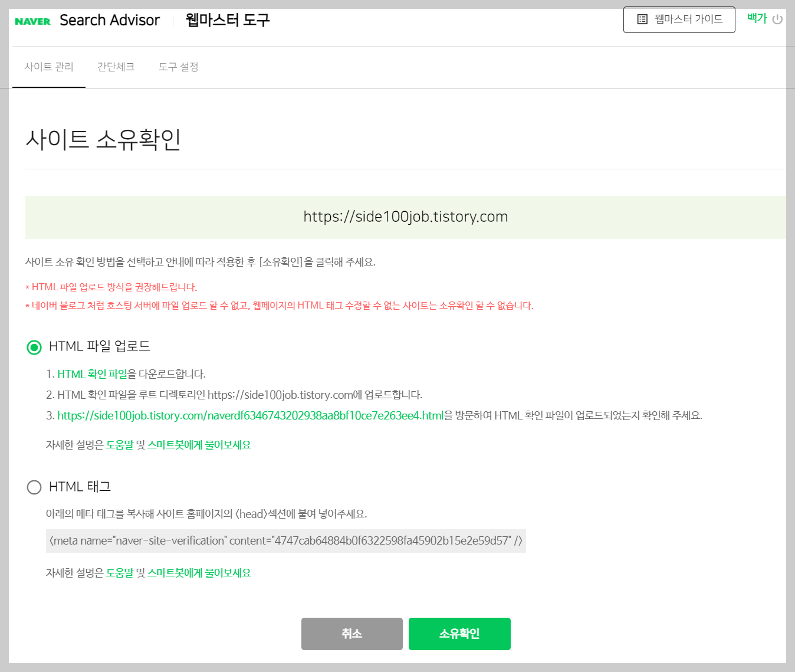Click the NAVER logo
This screenshot has height=672, width=795.
pyautogui.click(x=32, y=21)
